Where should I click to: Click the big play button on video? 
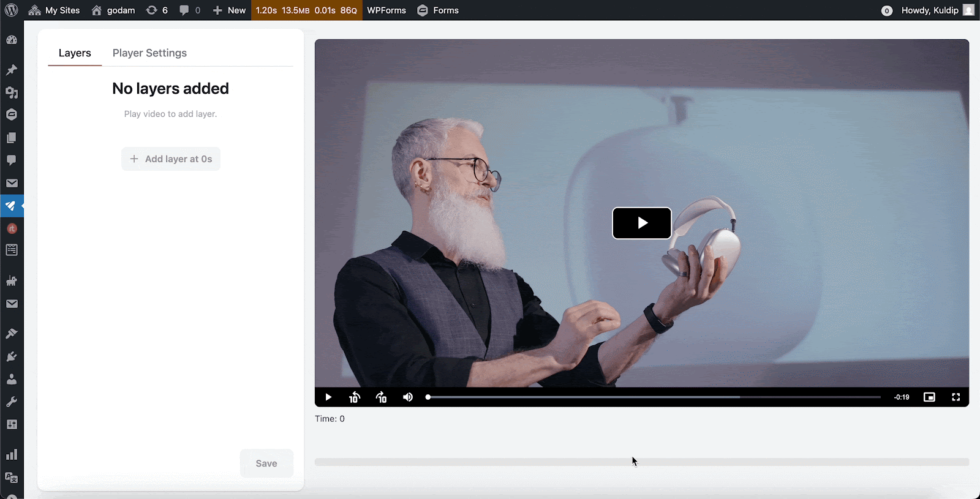(641, 223)
